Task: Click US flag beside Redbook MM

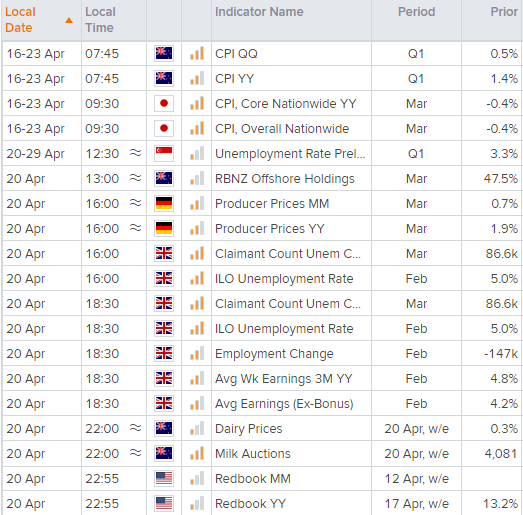Action: 164,479
